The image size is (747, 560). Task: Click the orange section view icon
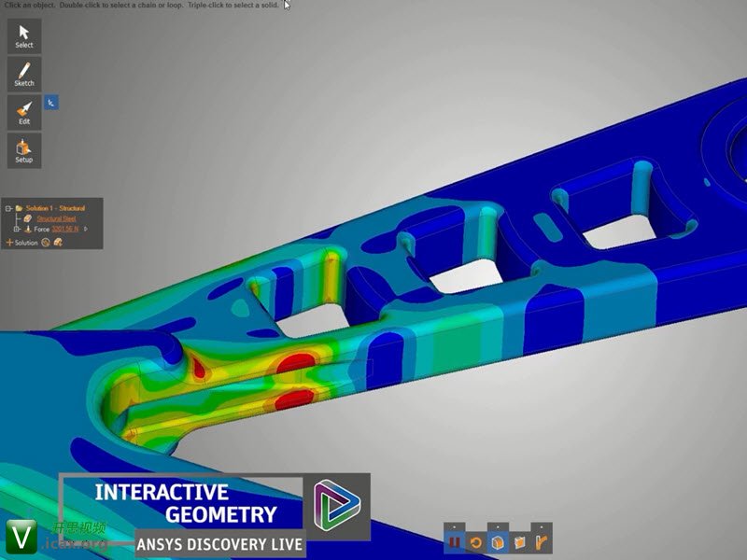coord(519,541)
